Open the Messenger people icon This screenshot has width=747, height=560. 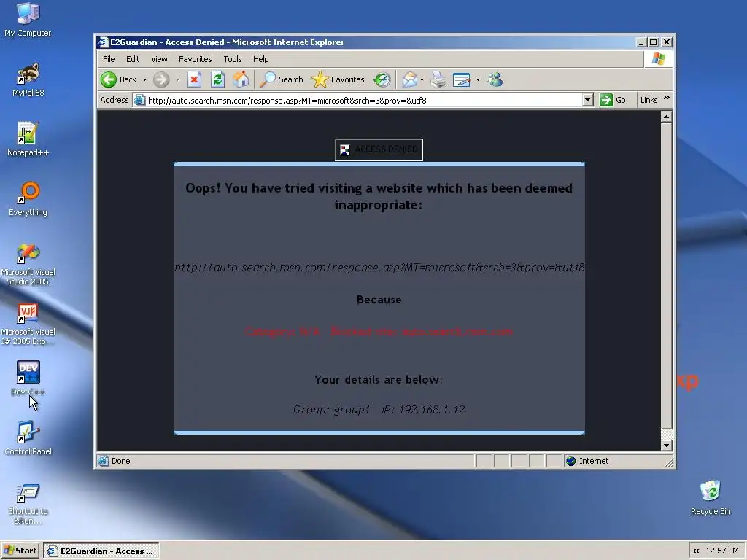[x=495, y=79]
